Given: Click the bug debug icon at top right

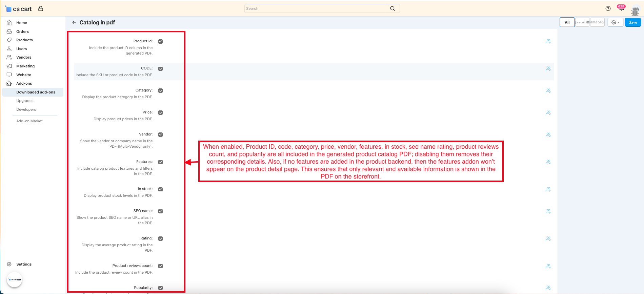Looking at the screenshot, I should pyautogui.click(x=635, y=12).
